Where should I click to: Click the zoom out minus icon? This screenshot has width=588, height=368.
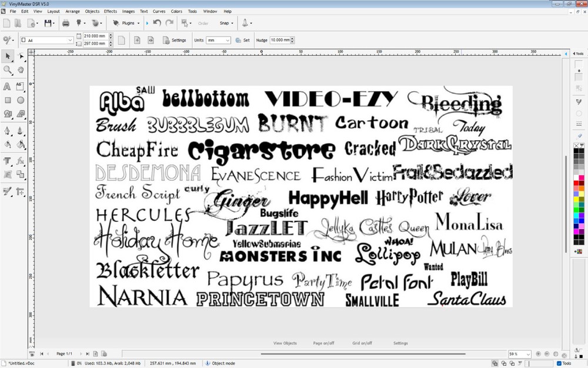(x=547, y=354)
